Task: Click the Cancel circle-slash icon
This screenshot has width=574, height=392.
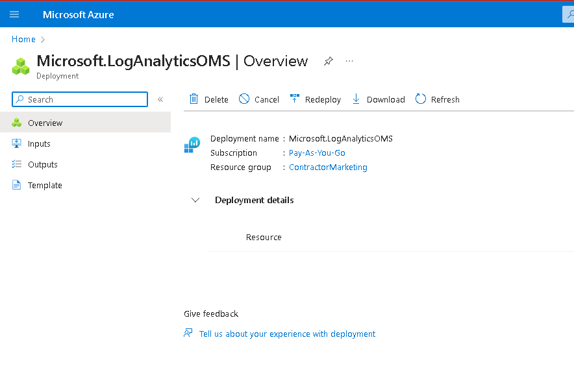Action: (243, 99)
